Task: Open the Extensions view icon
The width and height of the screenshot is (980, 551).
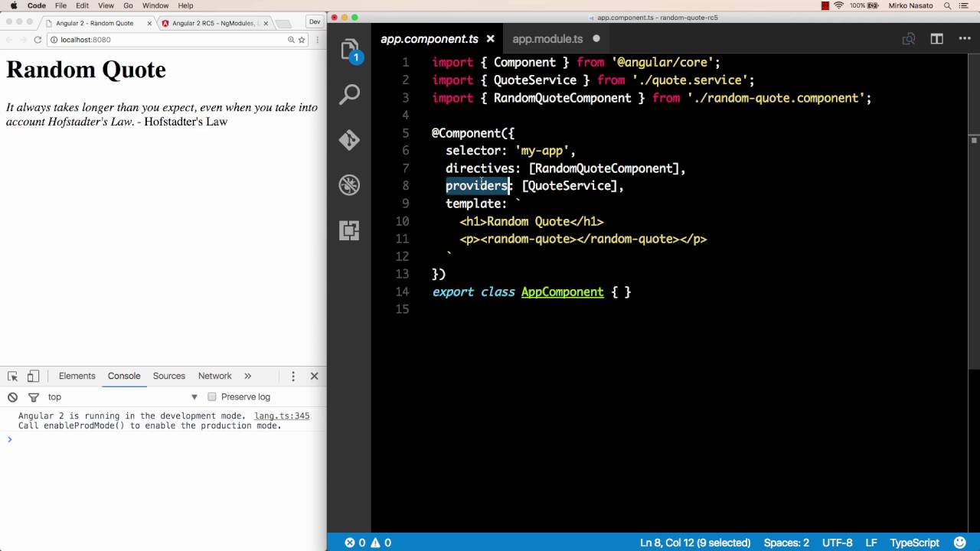Action: (349, 230)
